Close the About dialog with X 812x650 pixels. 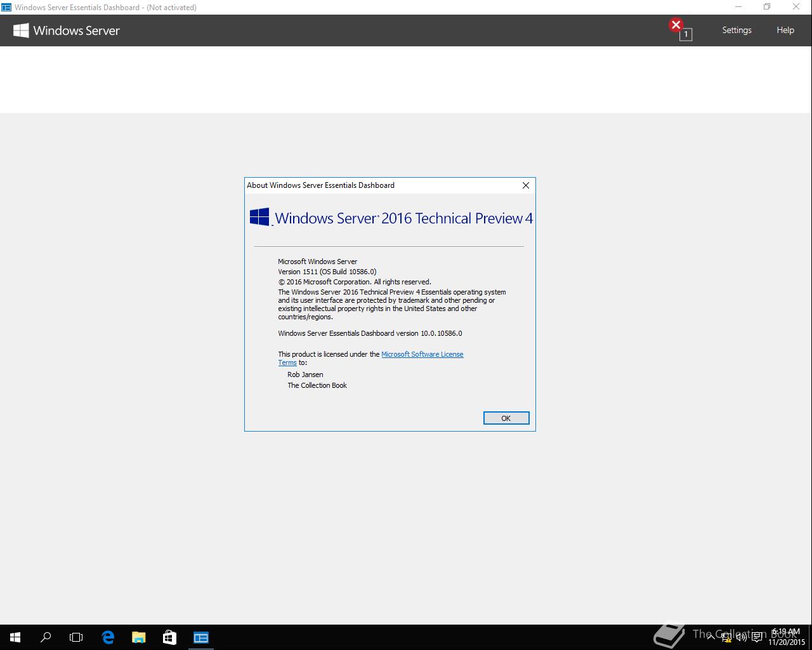pyautogui.click(x=525, y=185)
